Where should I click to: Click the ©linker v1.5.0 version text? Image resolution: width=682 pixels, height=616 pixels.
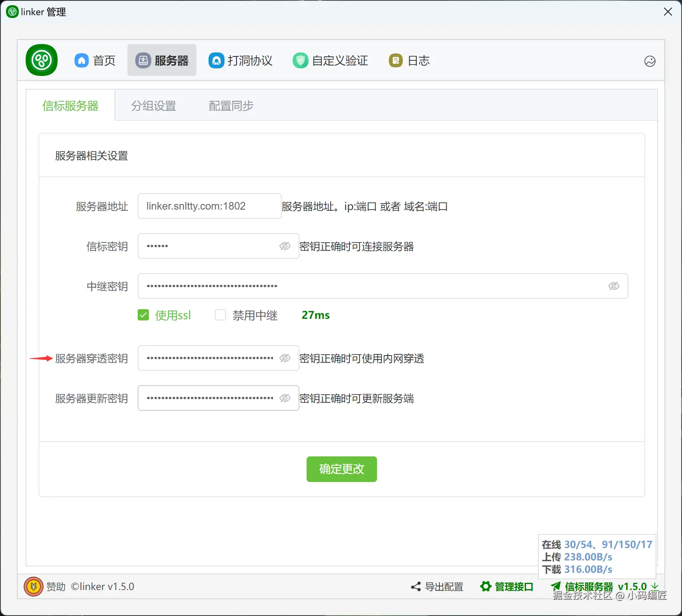102,587
